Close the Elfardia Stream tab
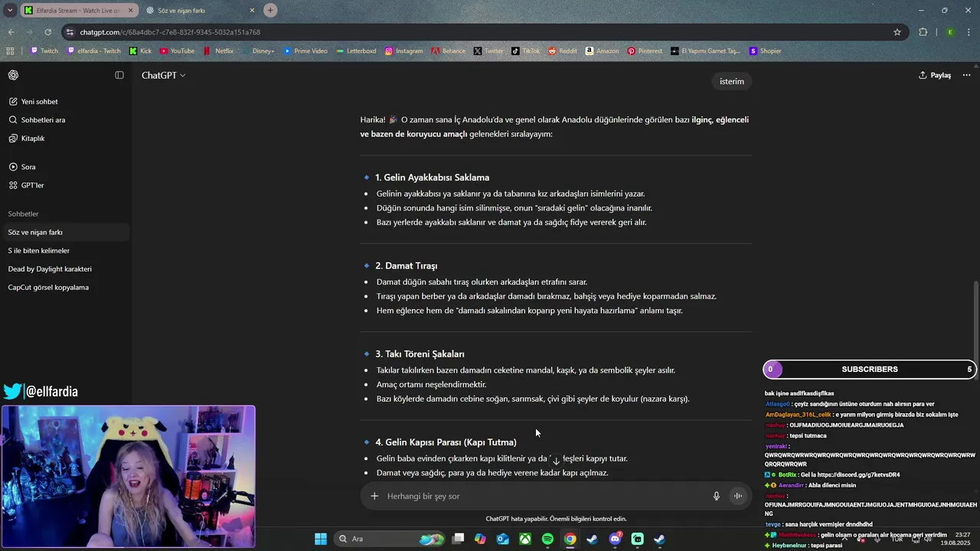 pyautogui.click(x=129, y=11)
